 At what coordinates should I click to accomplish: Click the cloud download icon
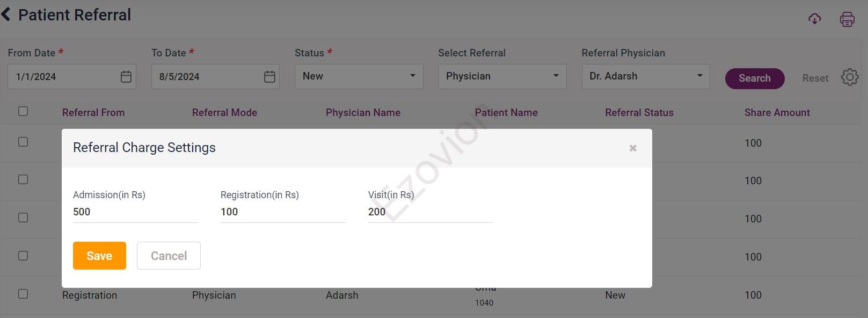click(x=814, y=19)
